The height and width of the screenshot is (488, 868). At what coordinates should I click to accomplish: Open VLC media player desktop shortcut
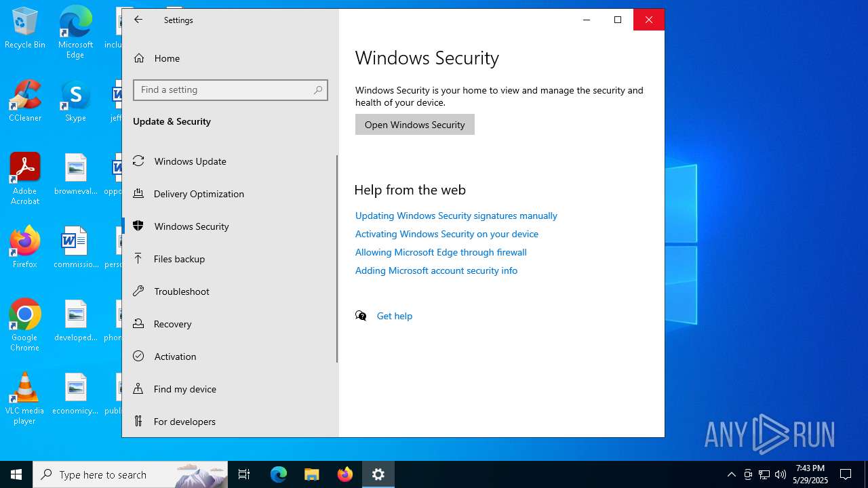(x=25, y=399)
